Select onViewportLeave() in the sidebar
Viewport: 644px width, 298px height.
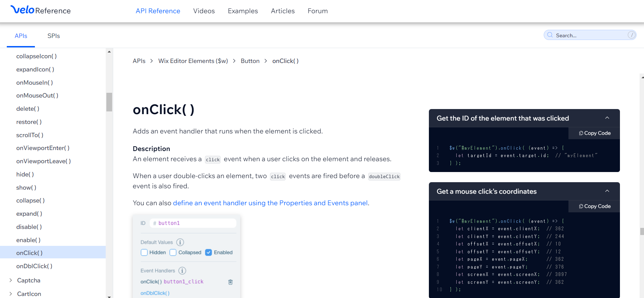click(x=44, y=161)
